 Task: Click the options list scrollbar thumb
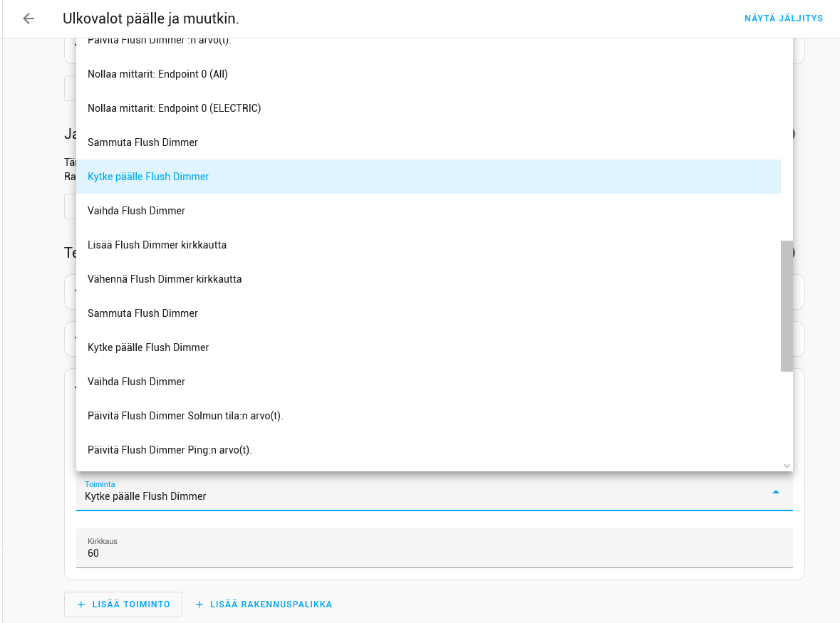(x=787, y=306)
